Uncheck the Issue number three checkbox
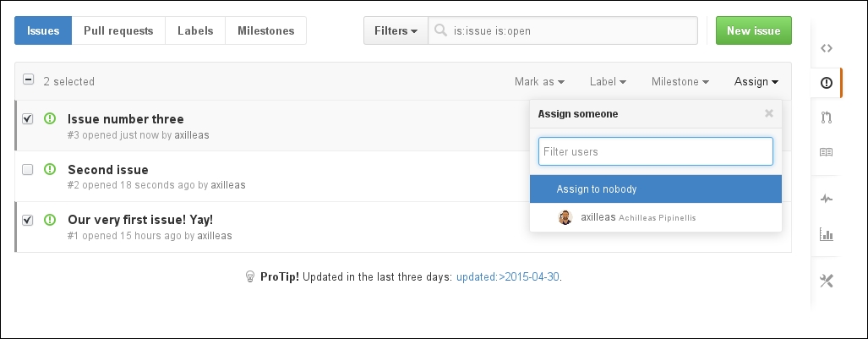The width and height of the screenshot is (868, 339). 28,118
